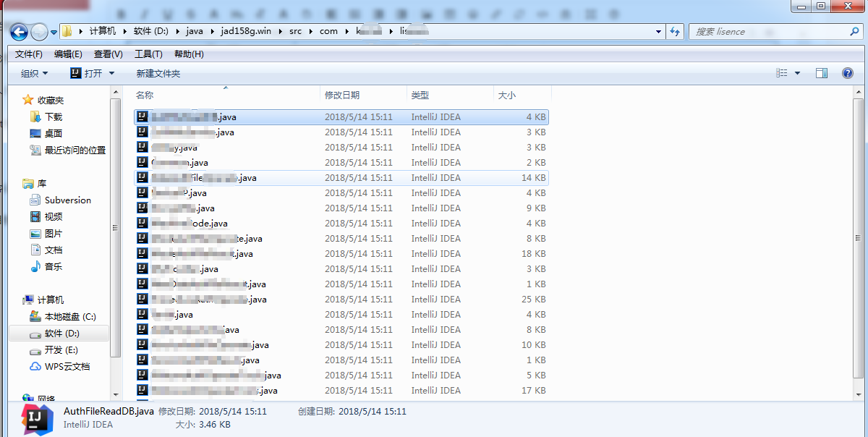The width and height of the screenshot is (868, 437).
Task: Open the 文件(F) menu
Action: [x=29, y=54]
